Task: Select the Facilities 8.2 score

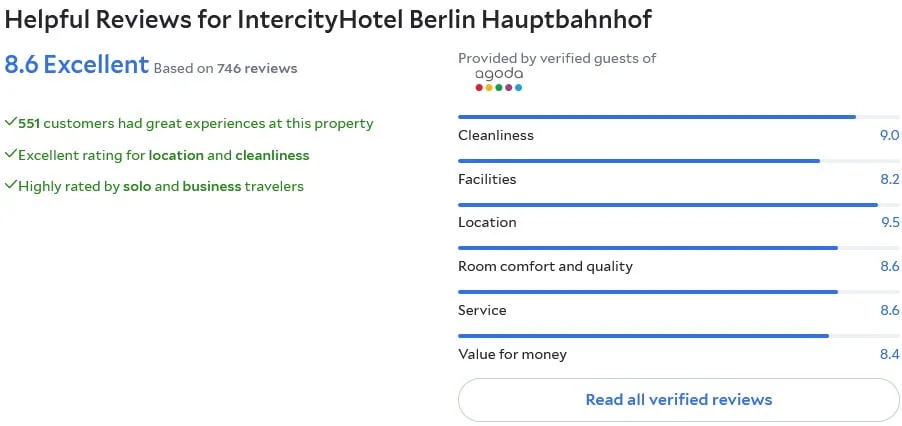Action: (889, 179)
